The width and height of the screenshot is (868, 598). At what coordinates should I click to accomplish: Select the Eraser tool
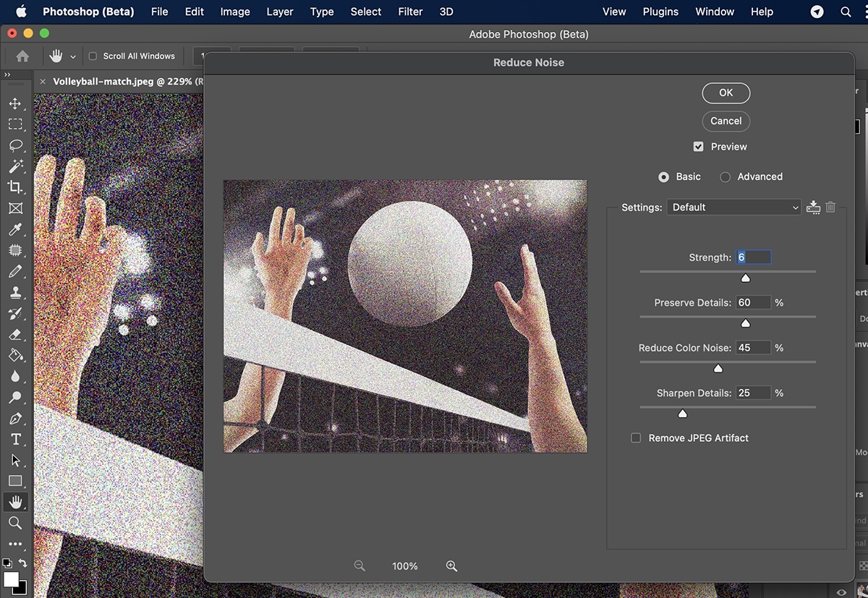tap(15, 335)
